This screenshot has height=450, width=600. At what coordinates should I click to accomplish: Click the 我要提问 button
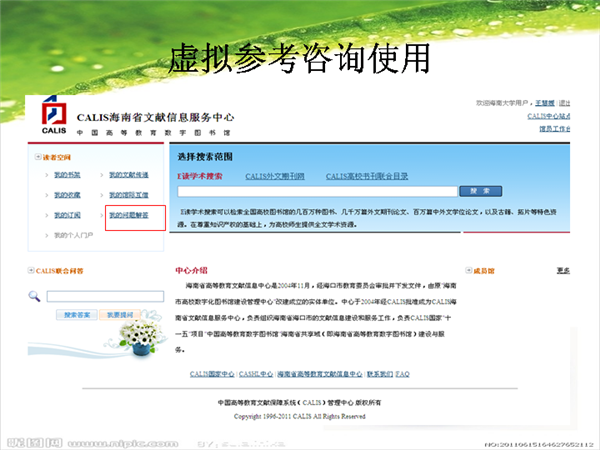(120, 315)
